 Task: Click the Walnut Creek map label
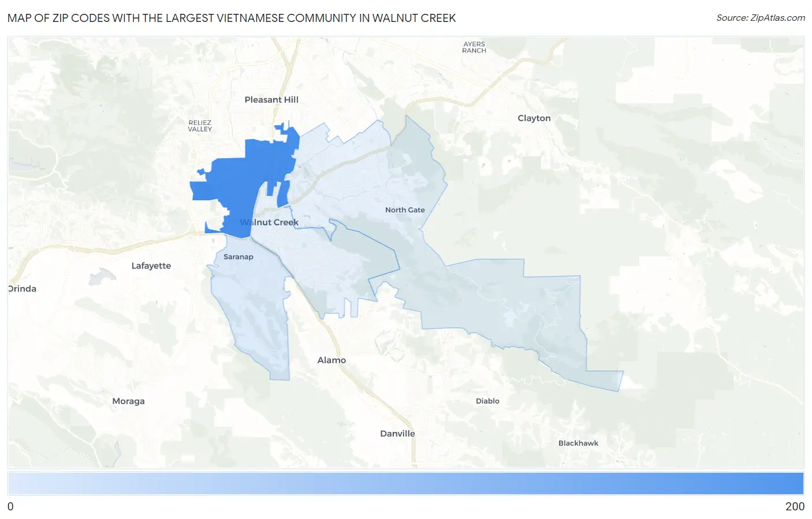tap(269, 222)
